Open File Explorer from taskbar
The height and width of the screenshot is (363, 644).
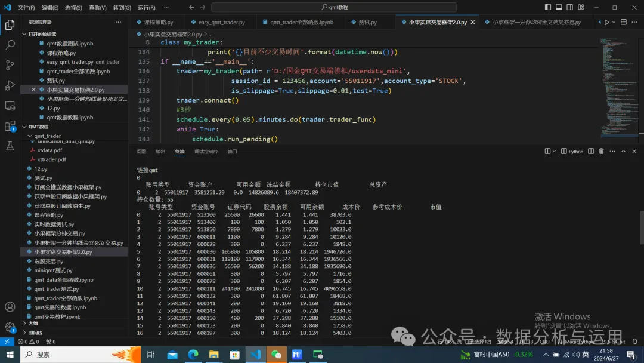(214, 355)
